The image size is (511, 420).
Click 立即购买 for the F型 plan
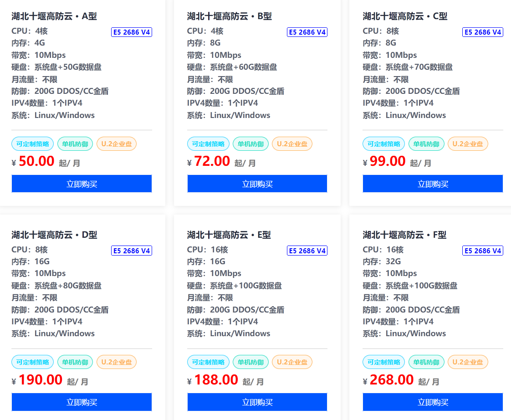pyautogui.click(x=433, y=402)
